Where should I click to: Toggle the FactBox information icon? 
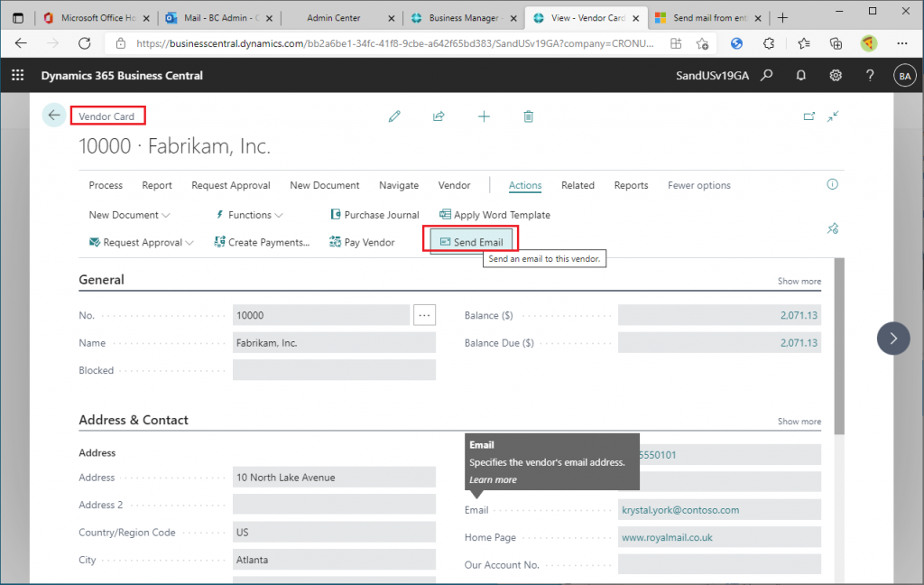click(x=832, y=184)
